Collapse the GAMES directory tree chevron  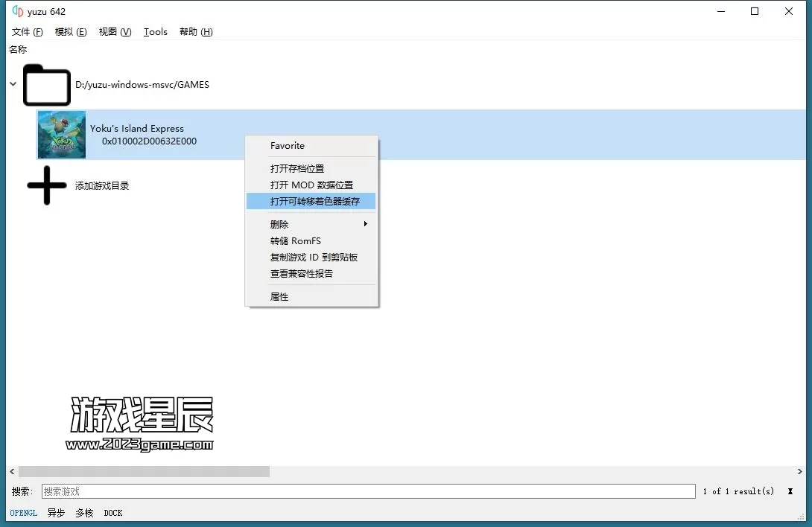tap(13, 84)
